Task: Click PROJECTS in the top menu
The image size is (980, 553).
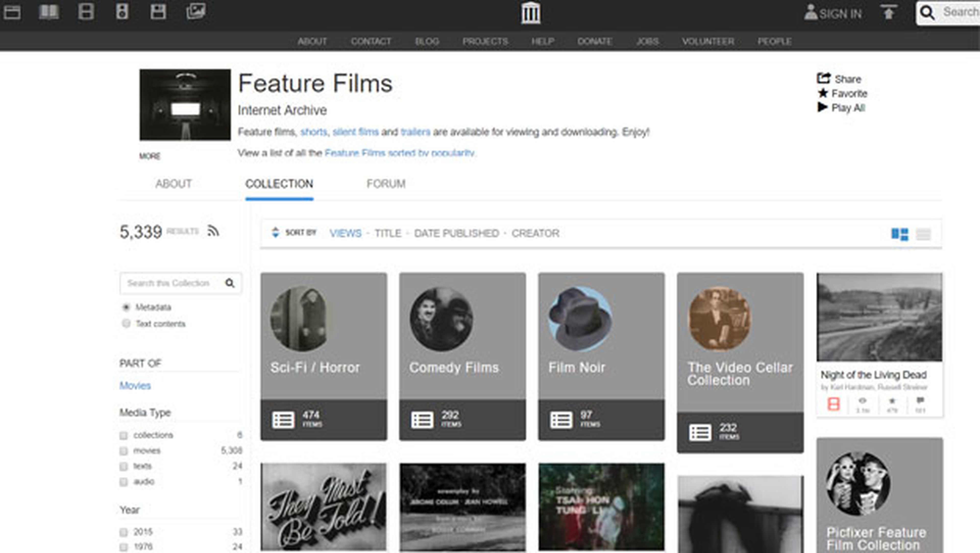Action: click(485, 41)
